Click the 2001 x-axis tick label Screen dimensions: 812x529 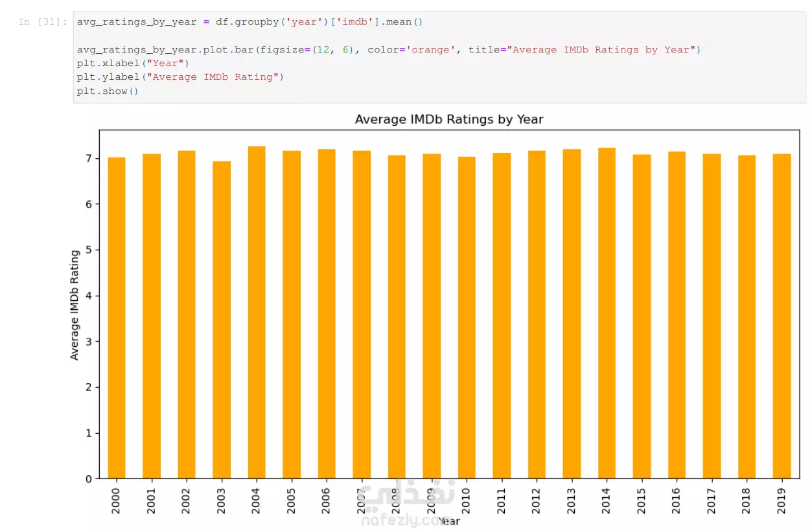click(x=152, y=500)
